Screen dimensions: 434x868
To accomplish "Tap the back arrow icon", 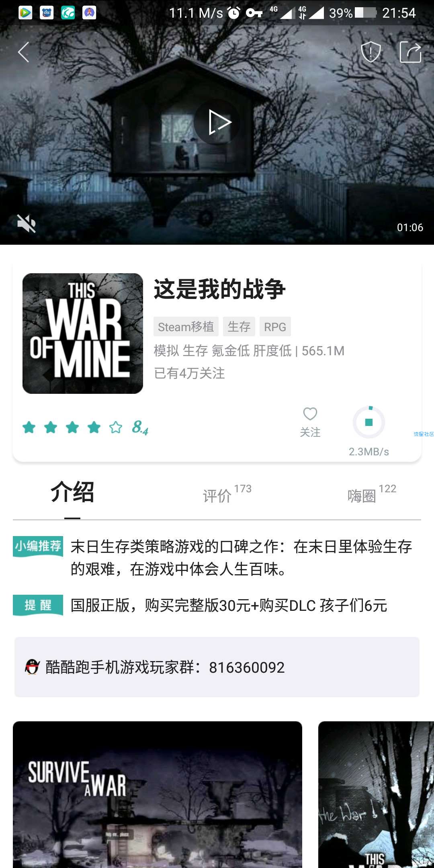I will tap(24, 52).
